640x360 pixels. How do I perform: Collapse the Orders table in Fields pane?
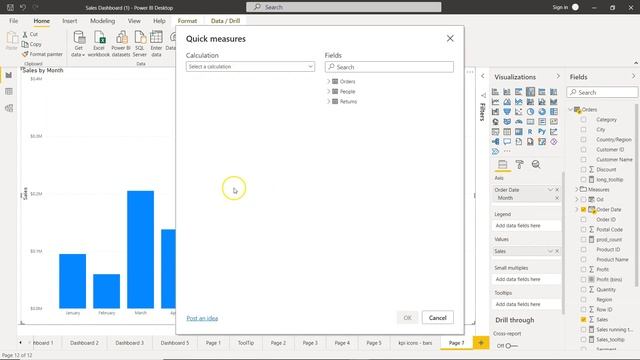[x=571, y=109]
